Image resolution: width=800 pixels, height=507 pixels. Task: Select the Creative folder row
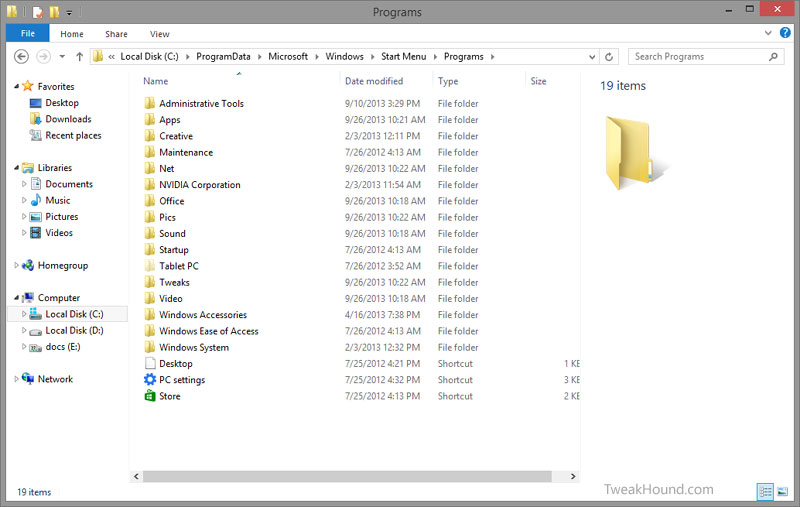click(x=360, y=136)
